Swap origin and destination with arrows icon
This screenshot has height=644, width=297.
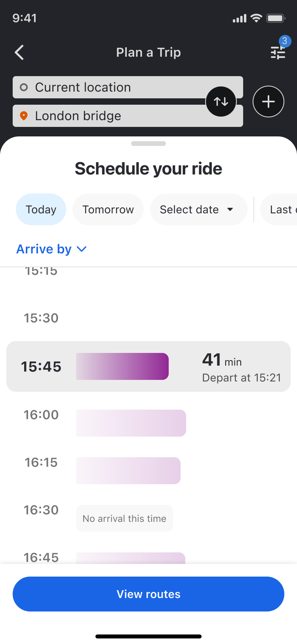[221, 102]
